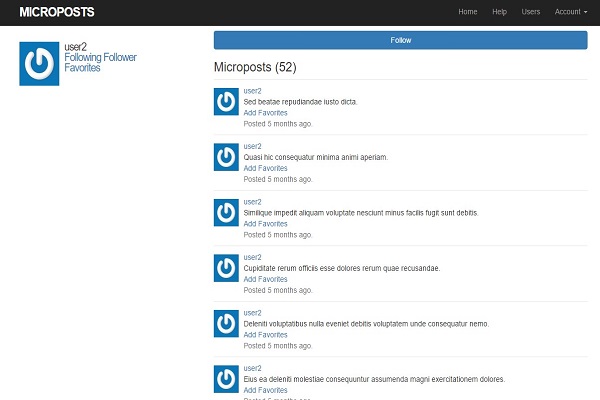
Task: Open the Help page in navbar
Action: [499, 12]
